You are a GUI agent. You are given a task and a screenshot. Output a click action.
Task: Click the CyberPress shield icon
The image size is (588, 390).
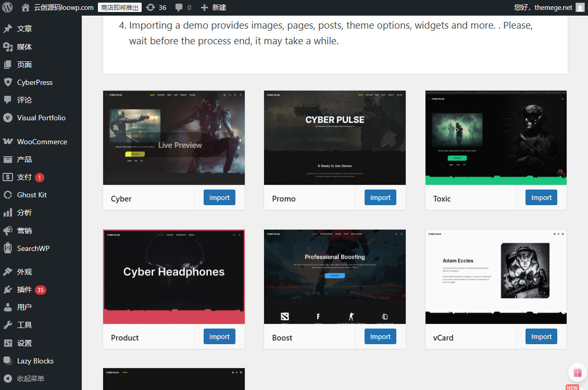pyautogui.click(x=8, y=82)
